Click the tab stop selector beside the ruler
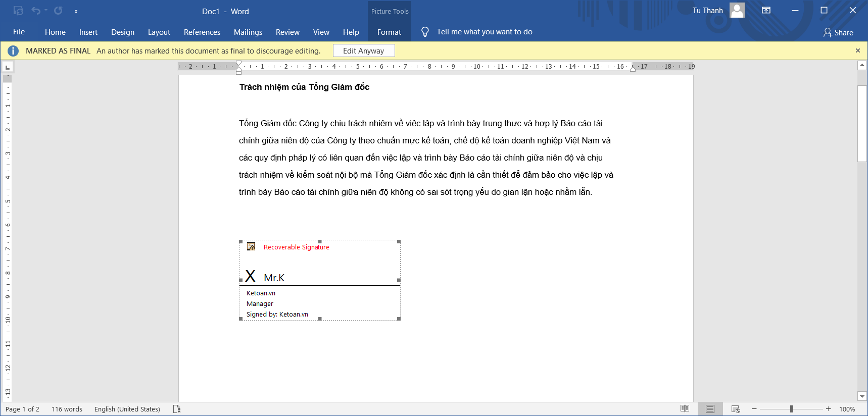Viewport: 868px width, 416px height. click(x=8, y=67)
